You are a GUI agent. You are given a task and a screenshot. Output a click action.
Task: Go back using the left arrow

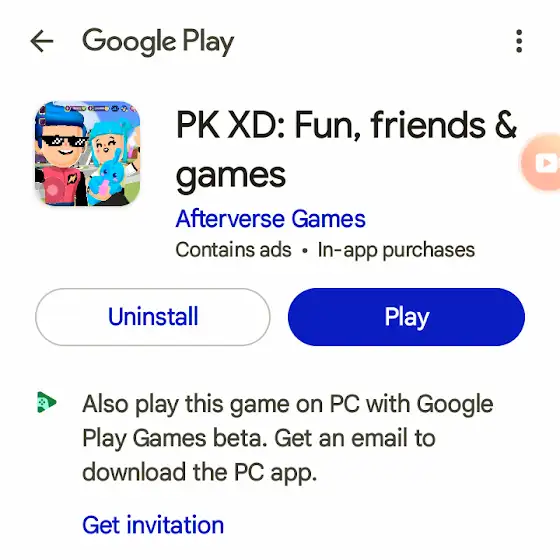tap(42, 41)
